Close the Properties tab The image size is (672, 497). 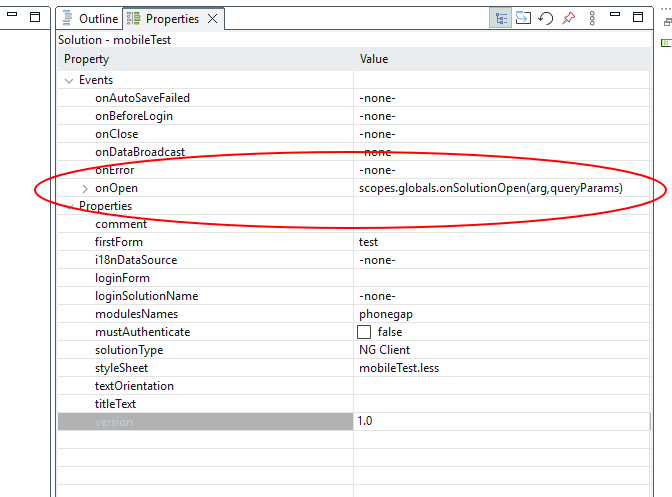click(212, 19)
